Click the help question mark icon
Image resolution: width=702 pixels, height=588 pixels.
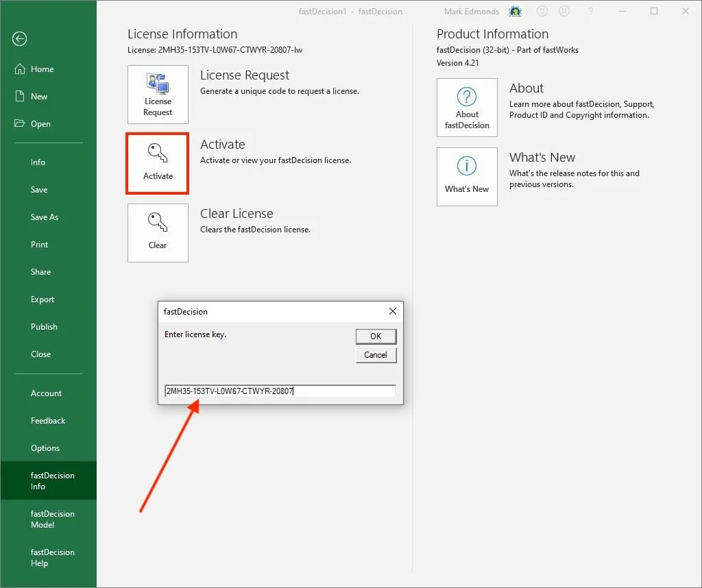tap(590, 11)
